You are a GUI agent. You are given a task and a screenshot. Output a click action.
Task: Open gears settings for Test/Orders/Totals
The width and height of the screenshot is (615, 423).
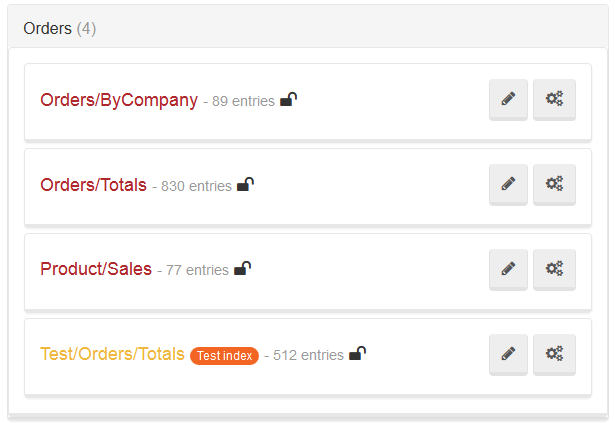[x=554, y=355]
